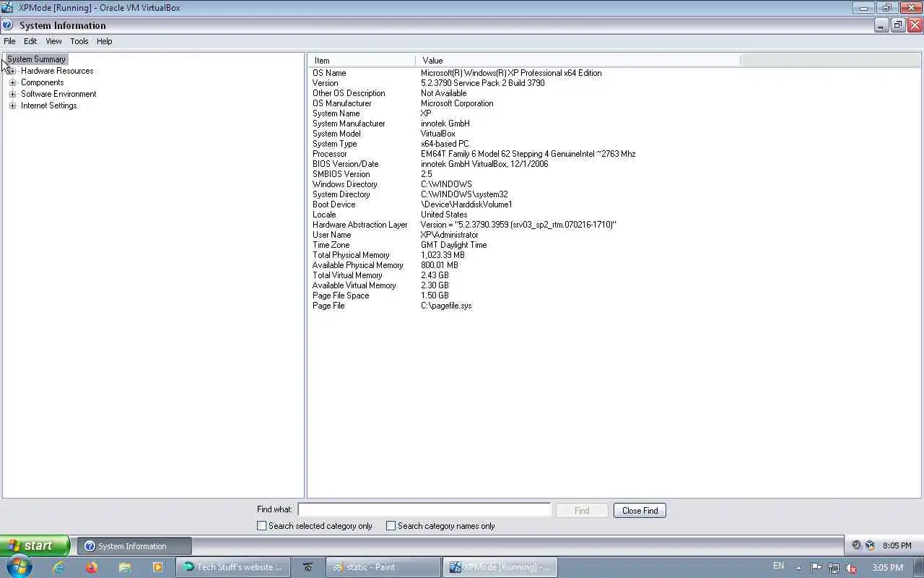Click the Find button
Viewport: 924px width, 578px height.
click(x=582, y=510)
